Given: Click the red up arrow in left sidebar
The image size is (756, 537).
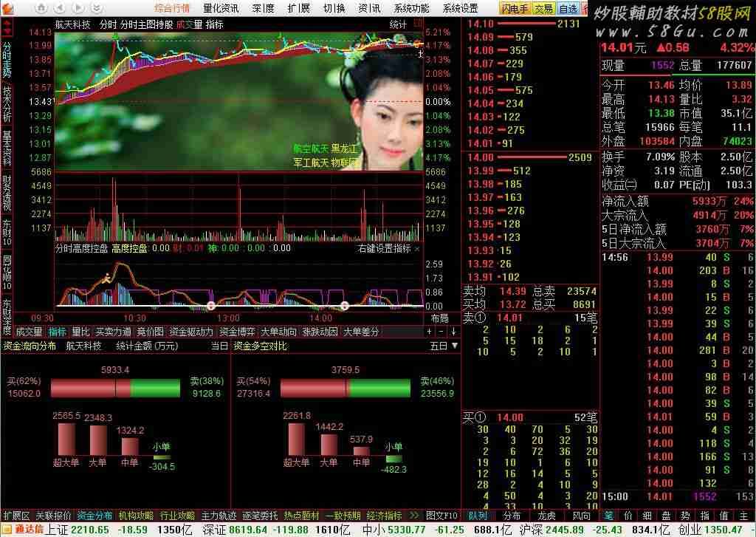Looking at the screenshot, I should pyautogui.click(x=7, y=21).
